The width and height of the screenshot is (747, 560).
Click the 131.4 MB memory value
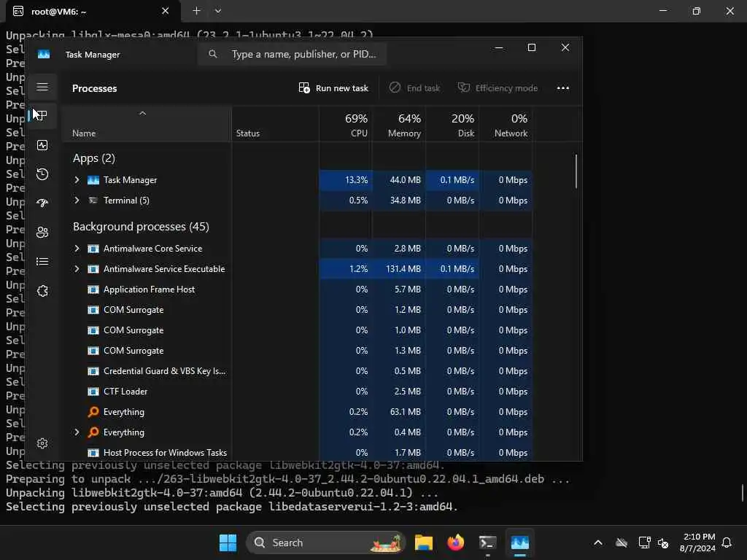[x=403, y=269]
